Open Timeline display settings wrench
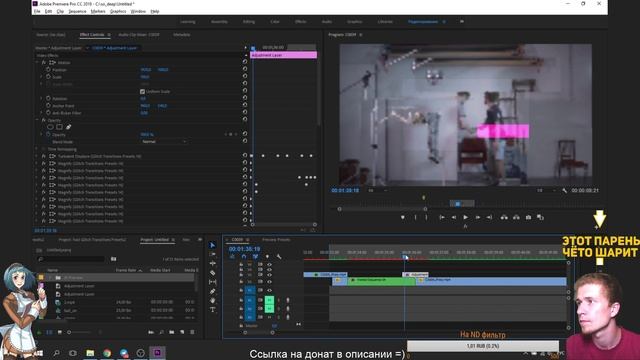Image resolution: width=640 pixels, height=360 pixels. pos(279,256)
